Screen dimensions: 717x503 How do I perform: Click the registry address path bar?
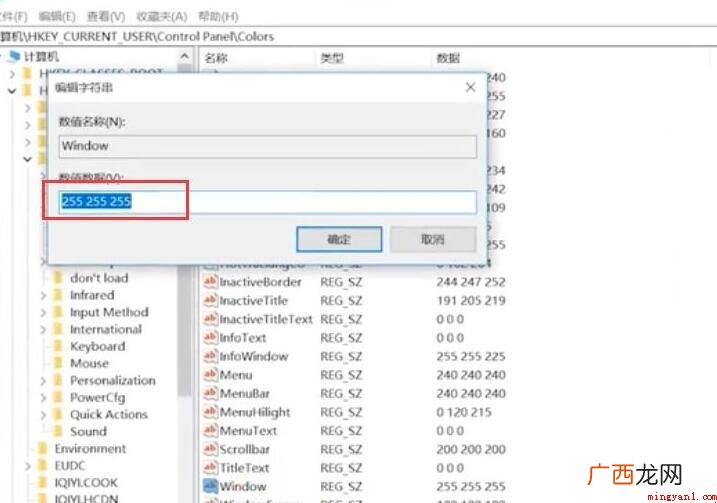(x=358, y=36)
